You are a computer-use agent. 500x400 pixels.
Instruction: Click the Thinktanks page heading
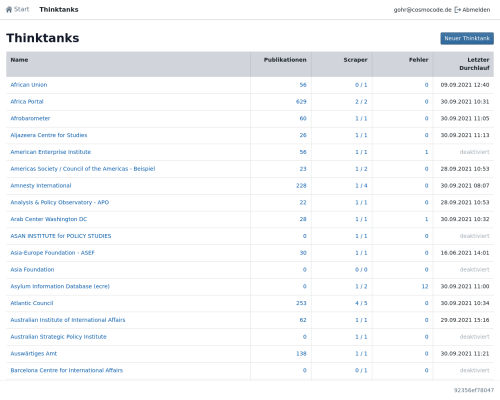tap(43, 38)
